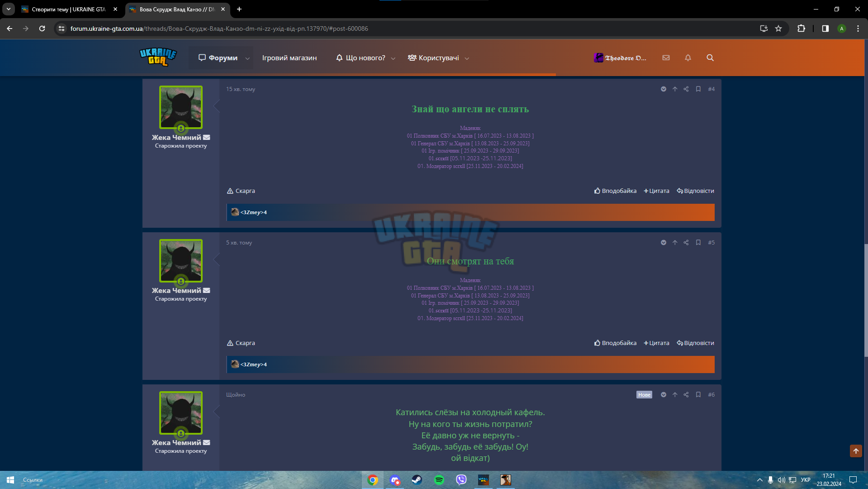Expand the Користувачі dropdown arrow
Viewport: 868px width, 489px height.
(467, 58)
